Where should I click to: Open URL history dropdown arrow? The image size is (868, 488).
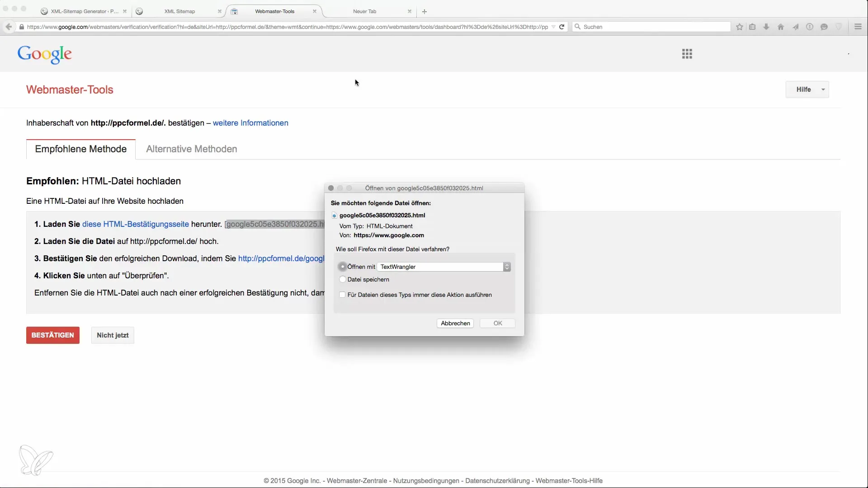pyautogui.click(x=553, y=27)
